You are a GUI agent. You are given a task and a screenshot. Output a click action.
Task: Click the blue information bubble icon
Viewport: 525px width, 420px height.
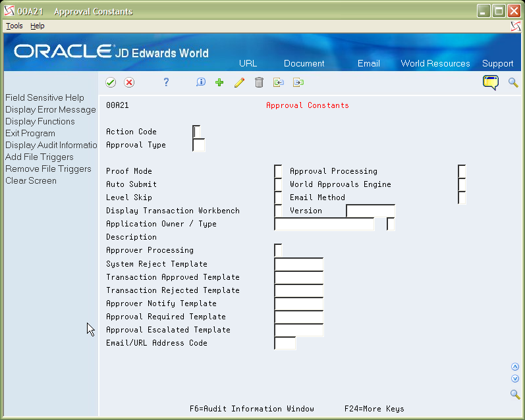point(201,82)
